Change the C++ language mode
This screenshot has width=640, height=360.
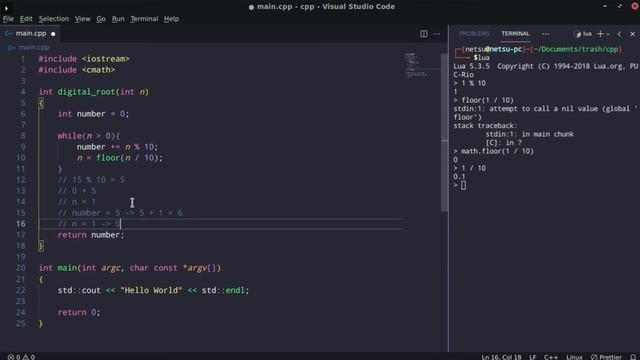coord(551,357)
